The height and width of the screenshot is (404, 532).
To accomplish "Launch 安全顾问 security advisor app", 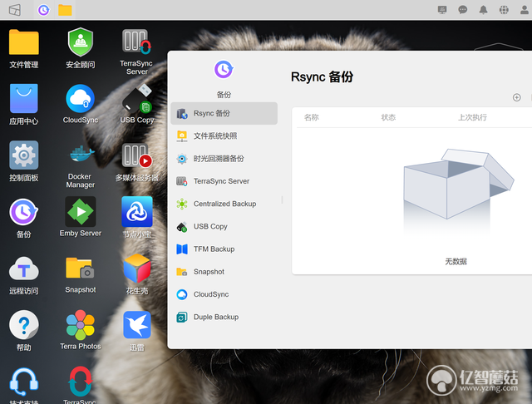I will point(81,42).
